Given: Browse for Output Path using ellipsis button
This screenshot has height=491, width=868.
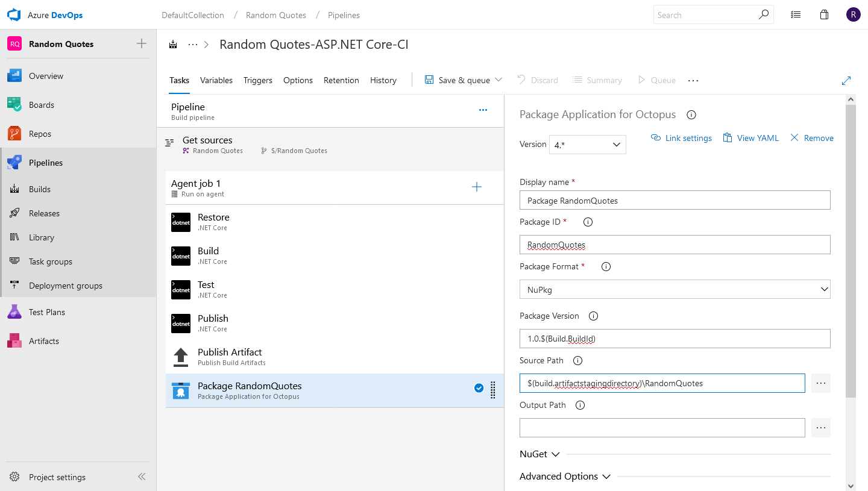Looking at the screenshot, I should [820, 428].
